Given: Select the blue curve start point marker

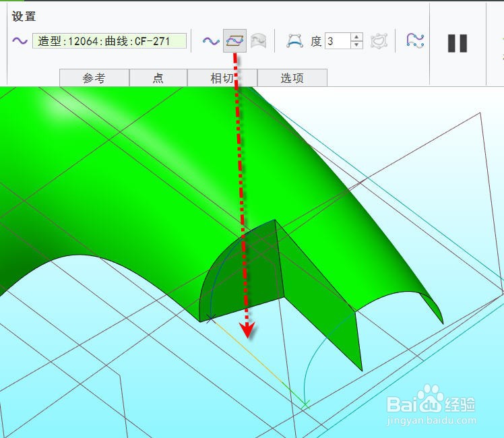Looking at the screenshot, I should pos(210,319).
